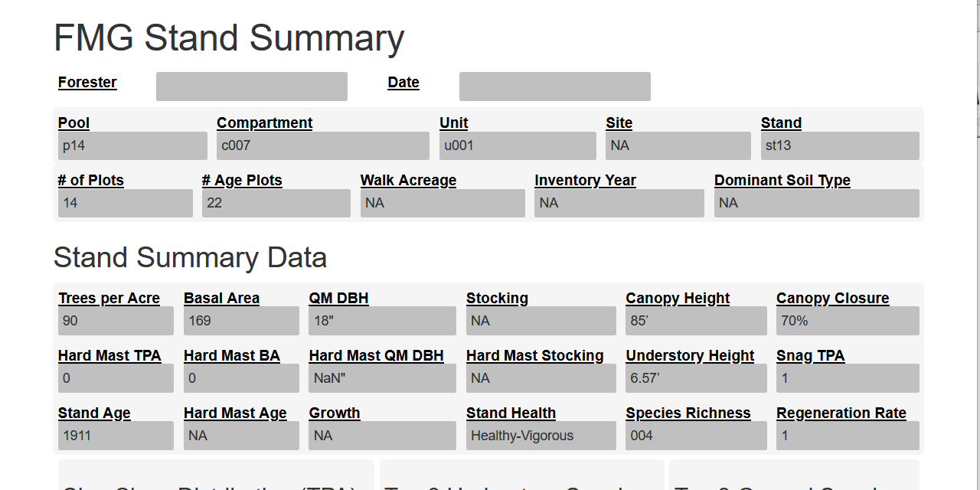Click the Understory Height field
The width and height of the screenshot is (980, 490).
coord(696,378)
